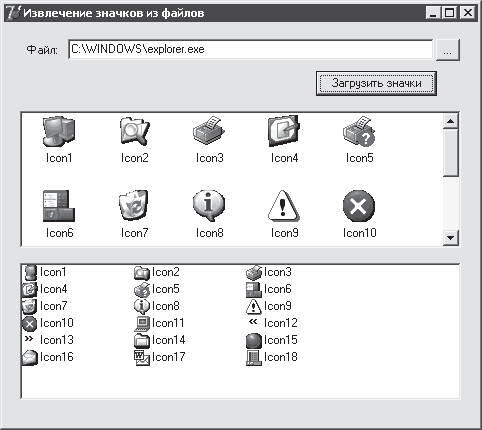Select Icon12 double-left-arrow list item
The width and height of the screenshot is (482, 430).
coord(272,323)
